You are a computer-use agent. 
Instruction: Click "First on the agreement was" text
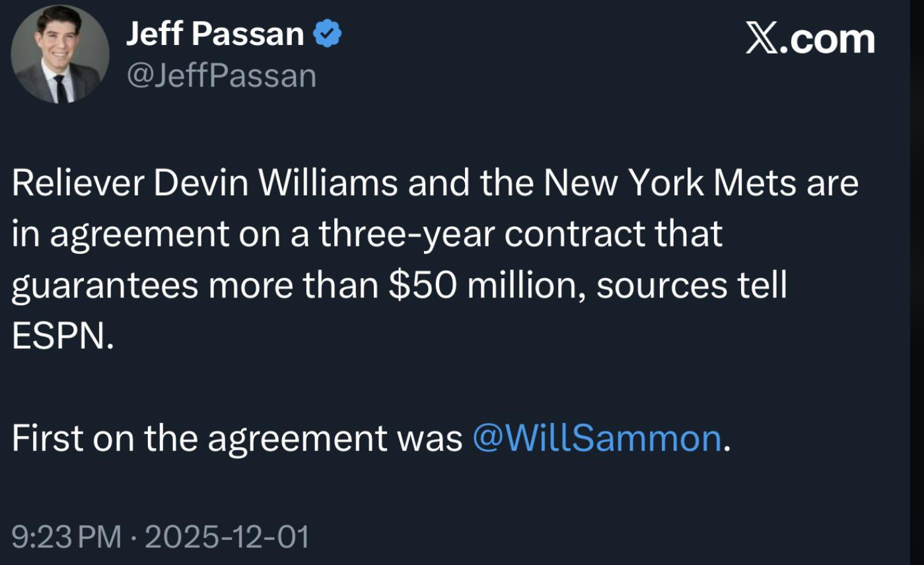(x=237, y=438)
